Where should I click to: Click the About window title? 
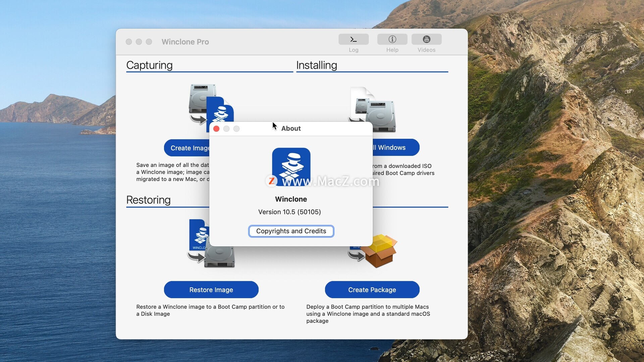click(291, 128)
